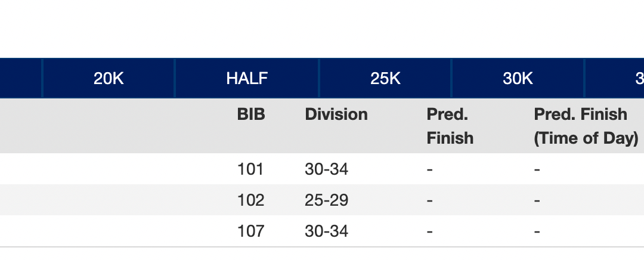Click Pred. Finish dash for bib 107
Image resolution: width=644 pixels, height=260 pixels.
(429, 231)
